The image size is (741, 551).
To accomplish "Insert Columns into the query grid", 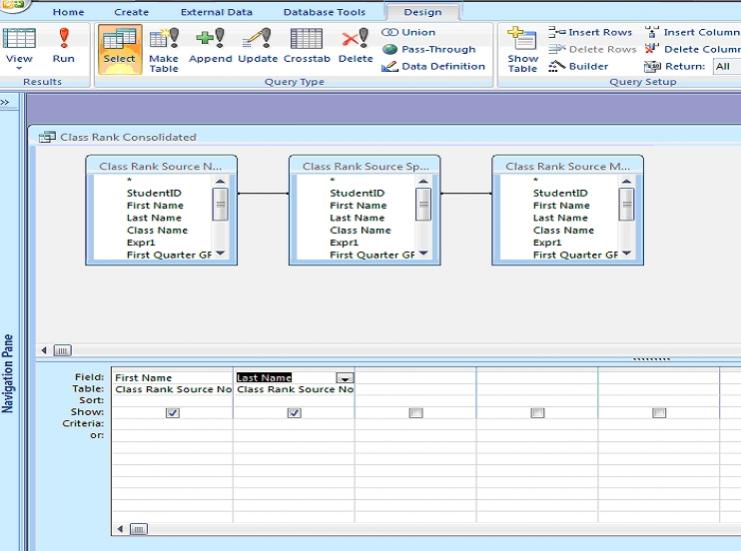I will (x=692, y=32).
